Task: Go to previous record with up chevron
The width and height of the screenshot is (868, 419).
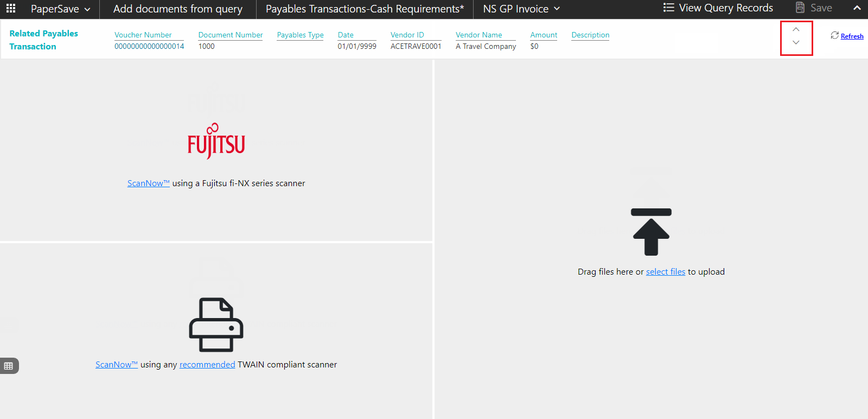Action: pos(796,30)
